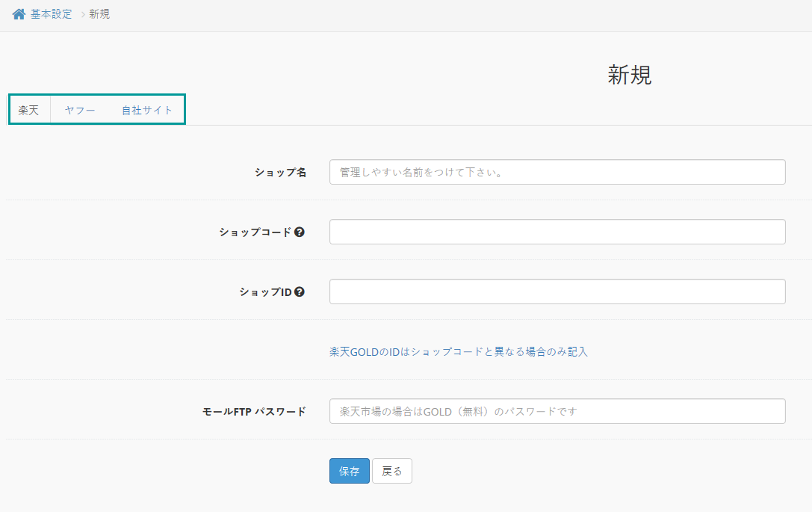Image resolution: width=812 pixels, height=512 pixels.
Task: Click the 新規 page heading
Action: tap(629, 75)
